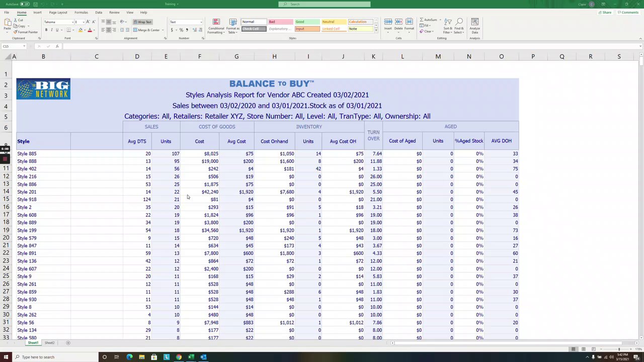The height and width of the screenshot is (362, 644).
Task: Apply the Good cell style
Action: [306, 22]
